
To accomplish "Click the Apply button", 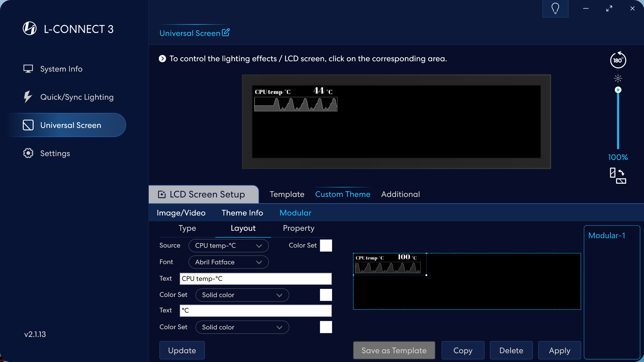I will coord(559,350).
